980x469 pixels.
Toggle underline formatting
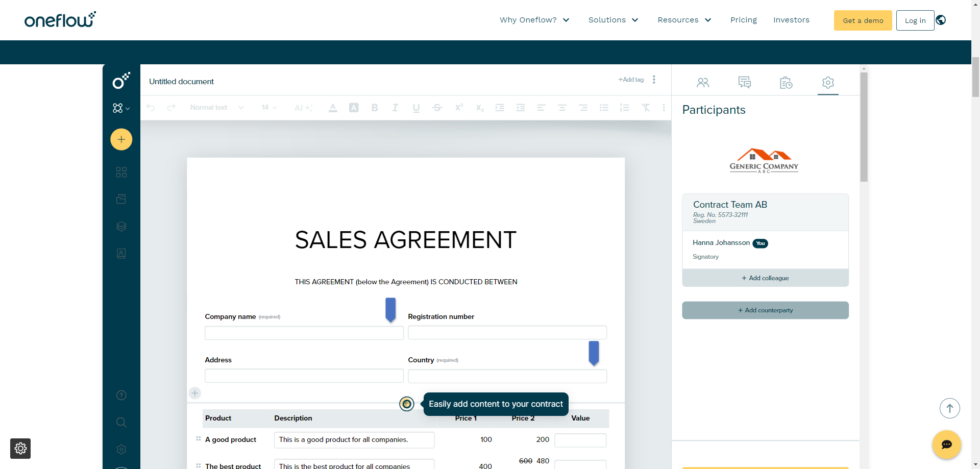coord(416,108)
